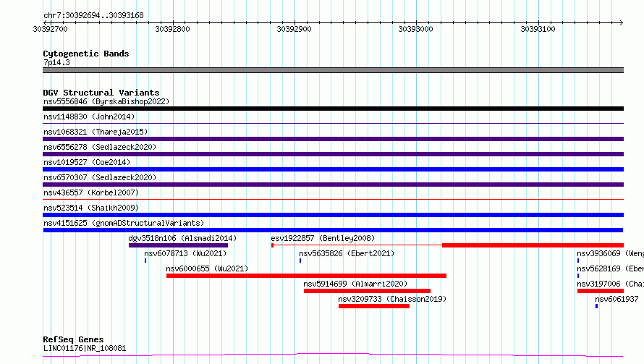This screenshot has height=364, width=644.
Task: Click the thin purple nsv1148830 variant line
Action: (x=333, y=123)
